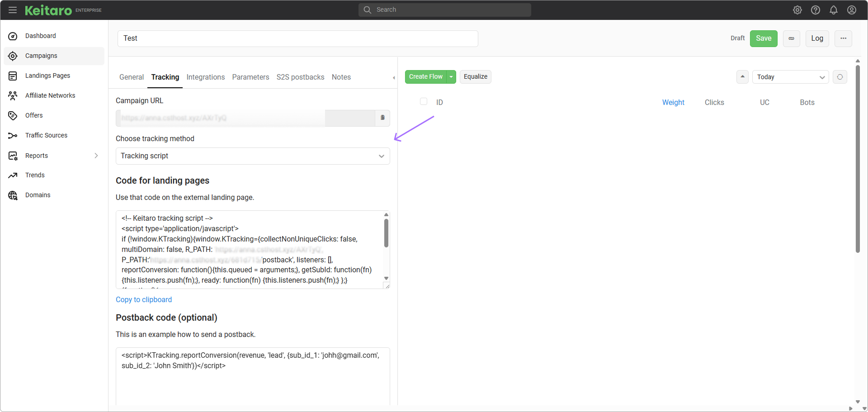The image size is (868, 412).
Task: Copy campaign URL with clipboard icon
Action: pyautogui.click(x=382, y=118)
